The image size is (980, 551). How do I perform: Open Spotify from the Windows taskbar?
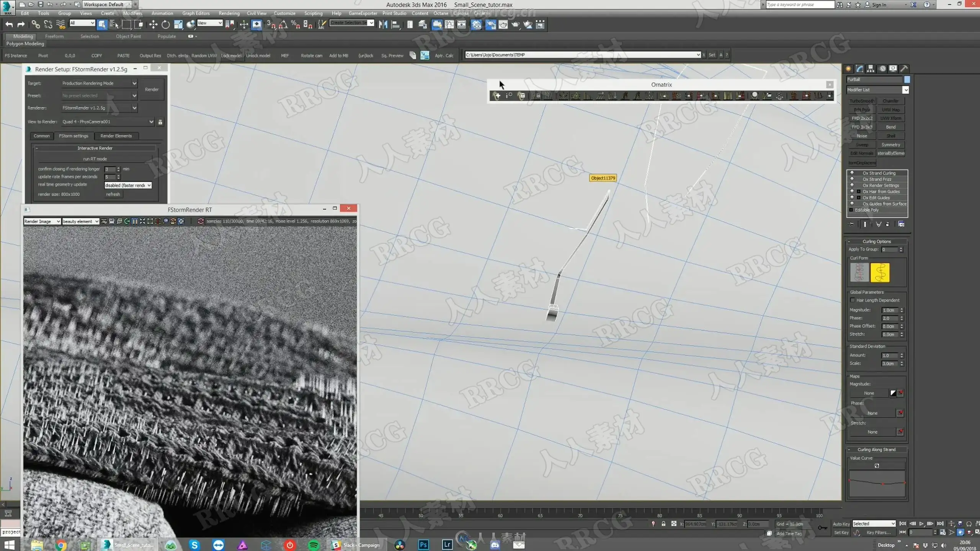tap(314, 544)
